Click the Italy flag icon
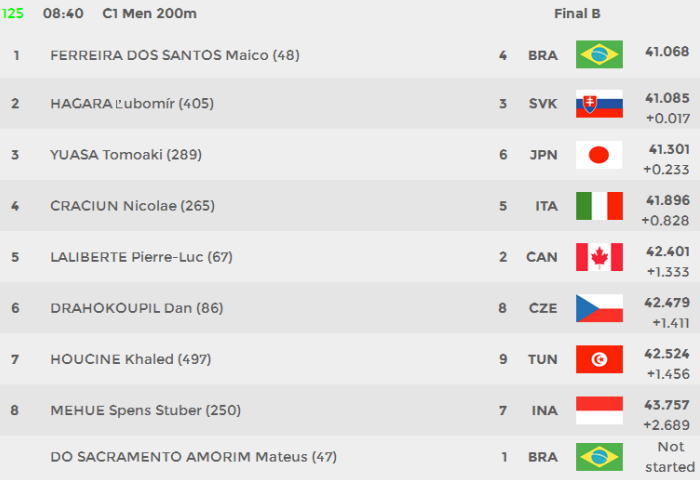The width and height of the screenshot is (700, 480). coord(599,206)
